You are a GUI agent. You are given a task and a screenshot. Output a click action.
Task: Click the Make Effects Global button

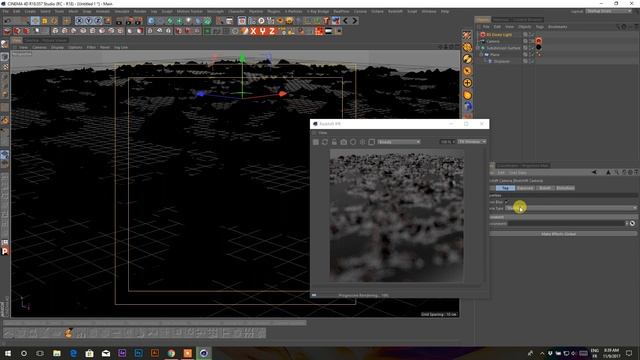(x=563, y=234)
